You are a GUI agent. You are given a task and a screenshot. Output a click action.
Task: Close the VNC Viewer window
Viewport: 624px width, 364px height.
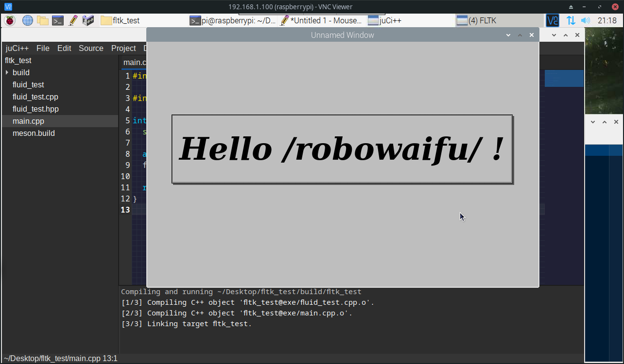point(615,7)
